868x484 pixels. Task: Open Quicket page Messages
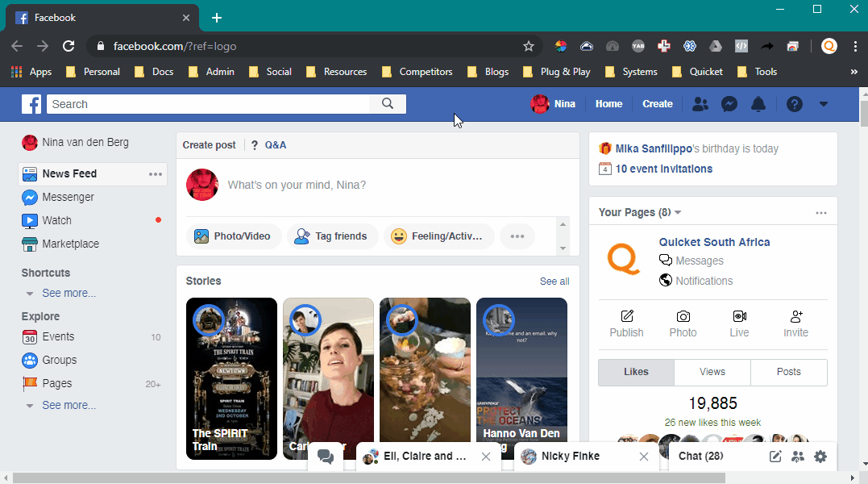click(691, 261)
